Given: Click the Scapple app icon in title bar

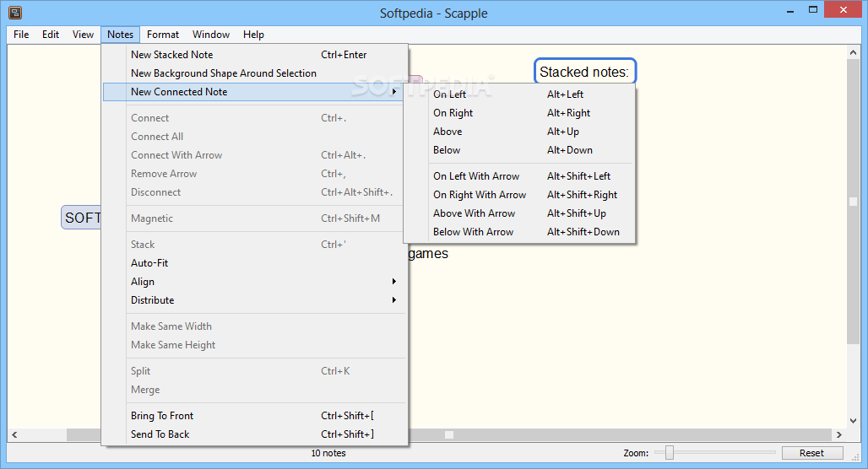Looking at the screenshot, I should tap(15, 12).
